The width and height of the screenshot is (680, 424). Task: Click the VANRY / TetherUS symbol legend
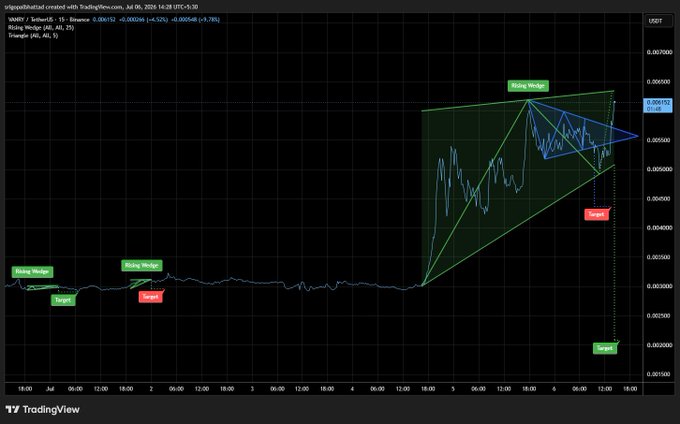click(49, 20)
